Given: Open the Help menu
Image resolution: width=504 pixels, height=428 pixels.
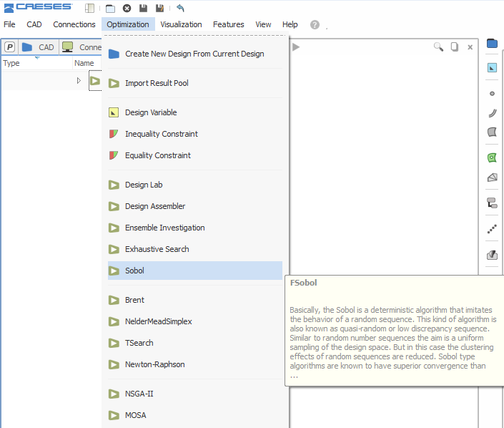Looking at the screenshot, I should pyautogui.click(x=290, y=24).
